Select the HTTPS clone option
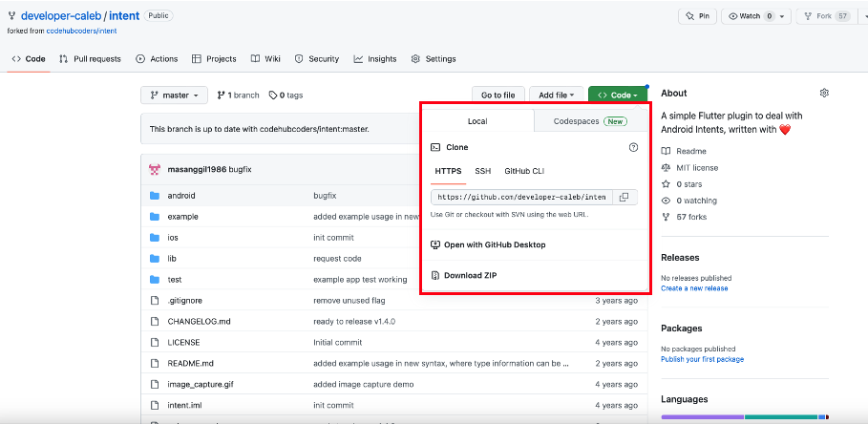The height and width of the screenshot is (424, 868). [449, 171]
